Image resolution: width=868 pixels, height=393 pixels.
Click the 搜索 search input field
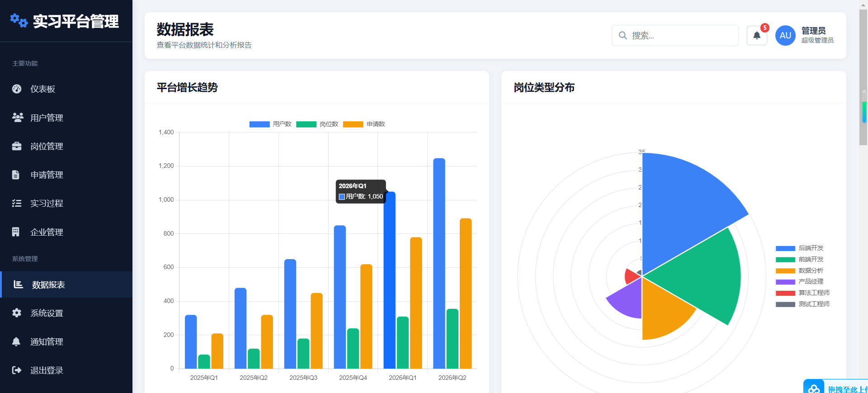point(675,35)
